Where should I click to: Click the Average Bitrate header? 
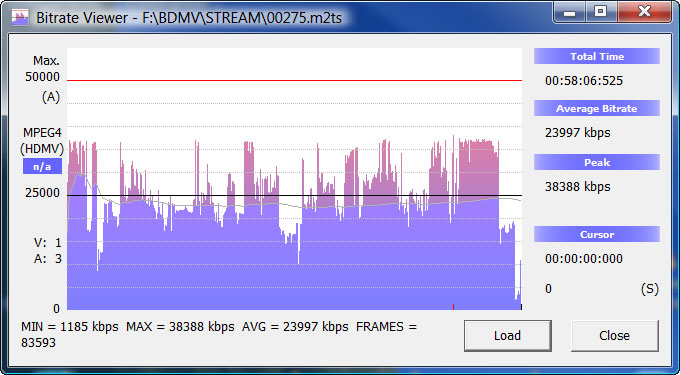tap(597, 108)
